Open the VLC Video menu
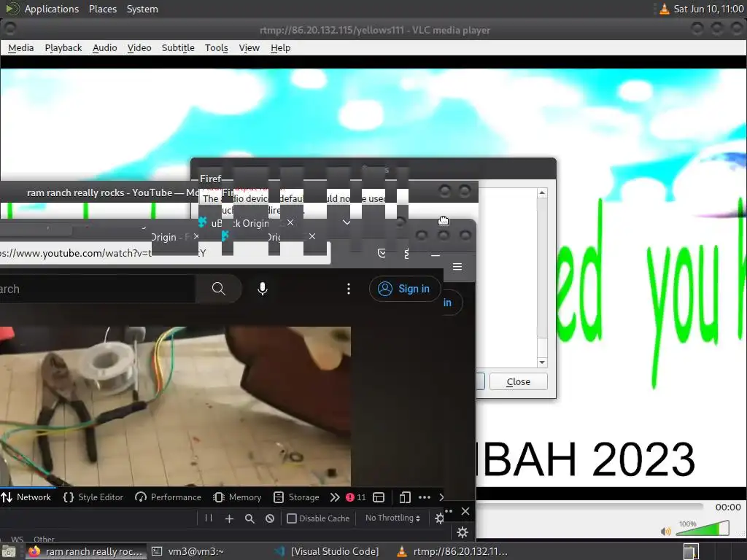This screenshot has height=560, width=747. tap(139, 47)
